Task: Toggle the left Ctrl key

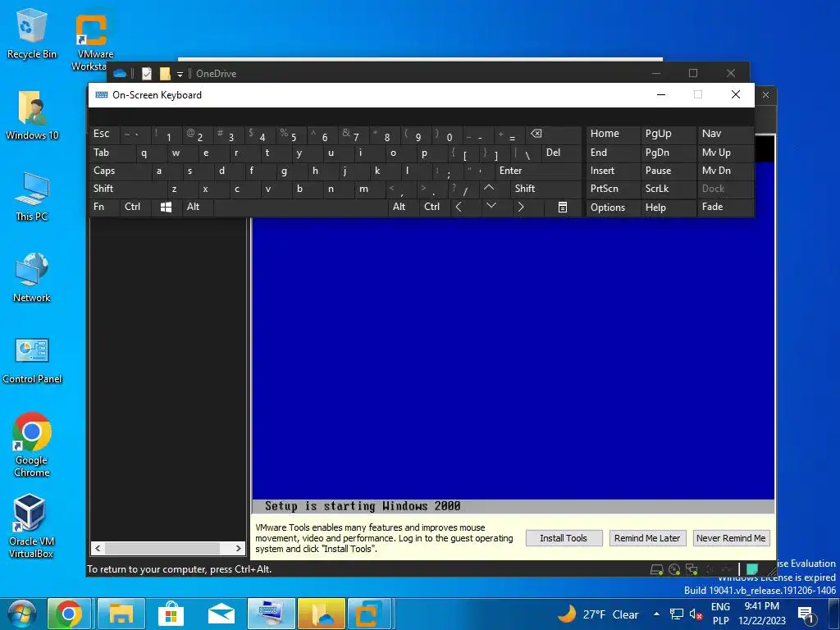Action: pyautogui.click(x=135, y=207)
